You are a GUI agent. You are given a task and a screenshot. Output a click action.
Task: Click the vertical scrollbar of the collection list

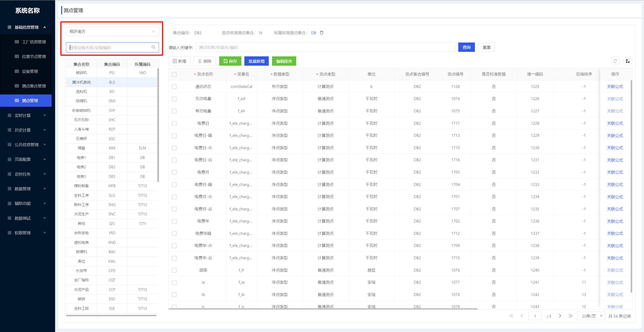[x=158, y=125]
